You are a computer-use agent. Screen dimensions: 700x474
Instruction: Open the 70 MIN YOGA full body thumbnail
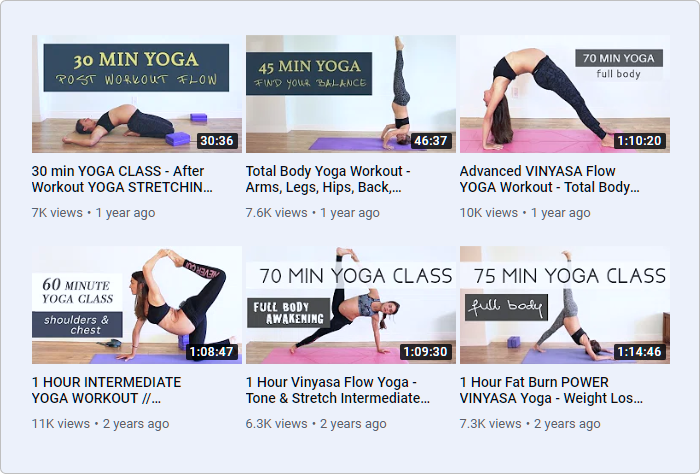(565, 94)
